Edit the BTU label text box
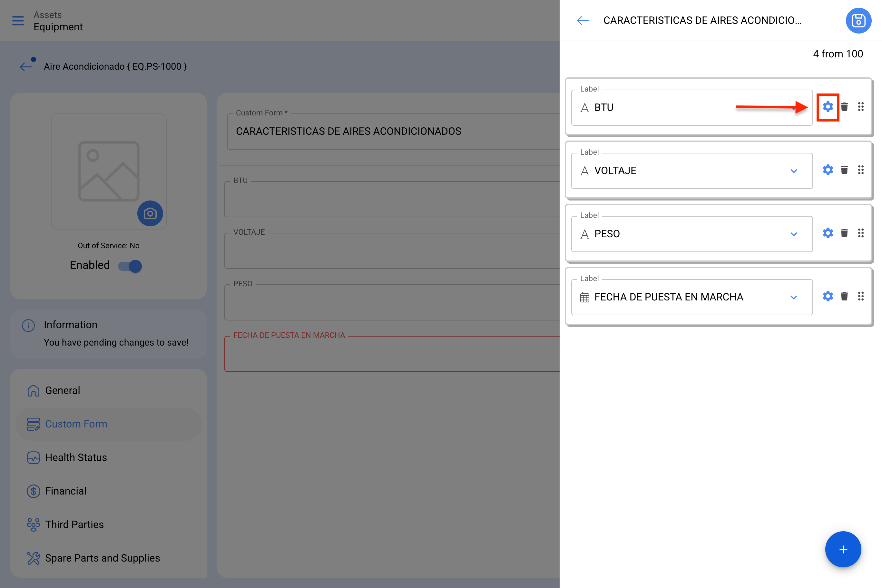The height and width of the screenshot is (588, 882). [x=692, y=108]
